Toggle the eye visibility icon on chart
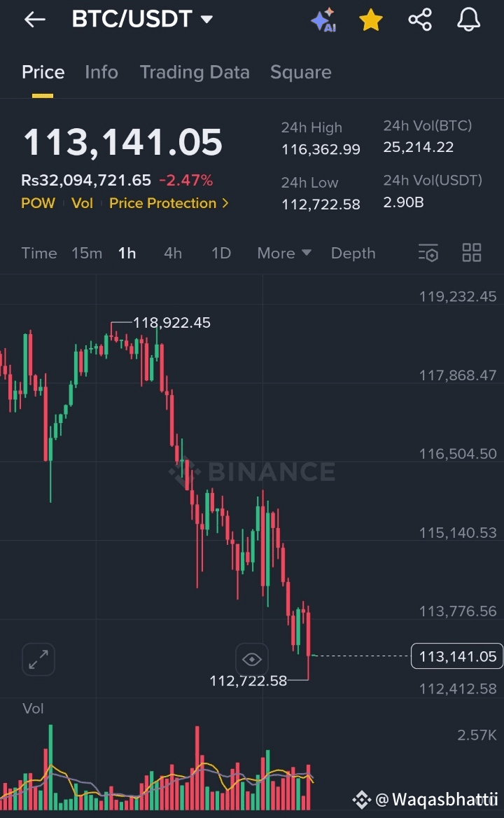 tap(251, 659)
